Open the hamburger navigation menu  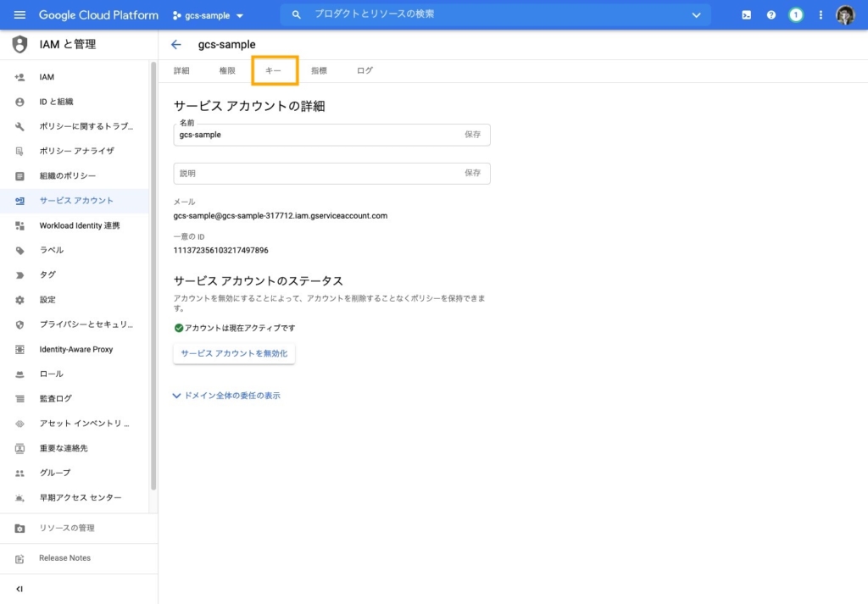point(19,15)
